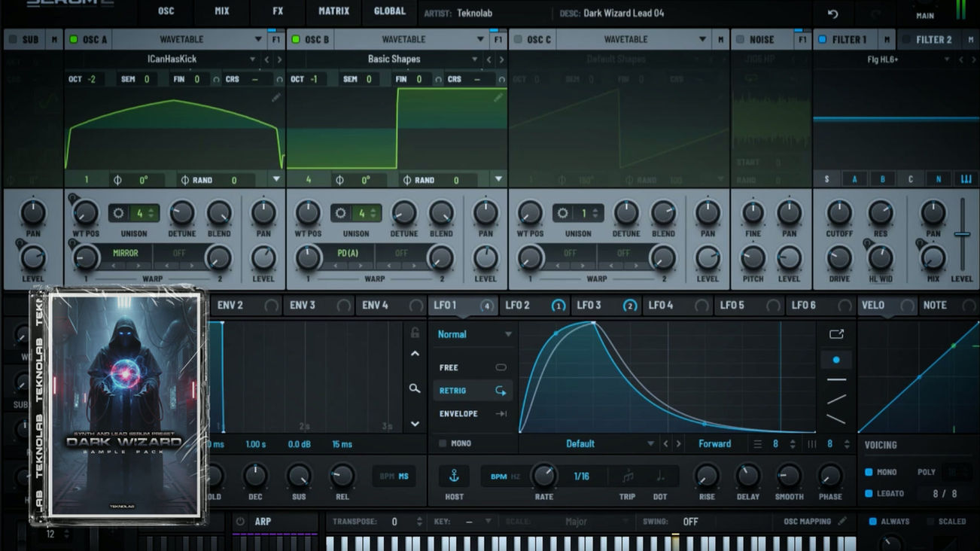Click OSC A MIRROR warp mode
The height and width of the screenshot is (551, 980).
tap(125, 254)
